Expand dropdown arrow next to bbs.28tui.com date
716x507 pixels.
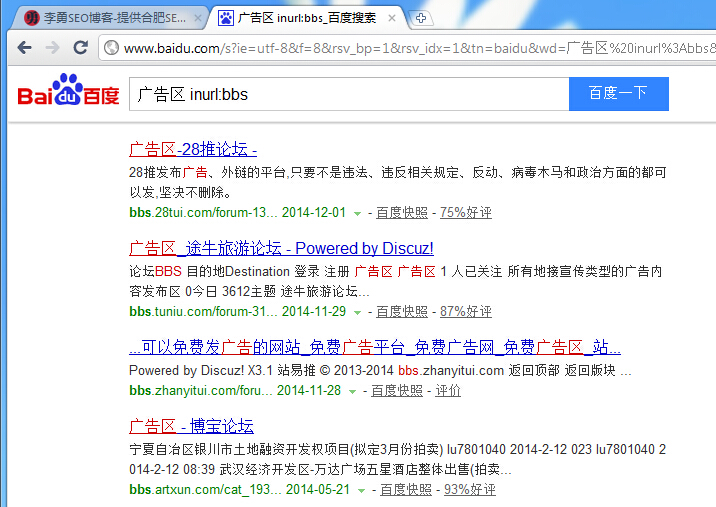coord(358,213)
